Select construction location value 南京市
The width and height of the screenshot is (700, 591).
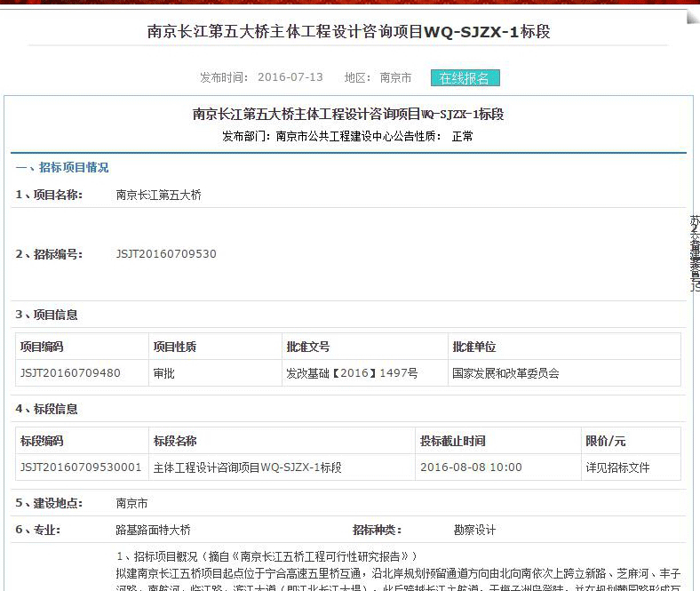(131, 503)
